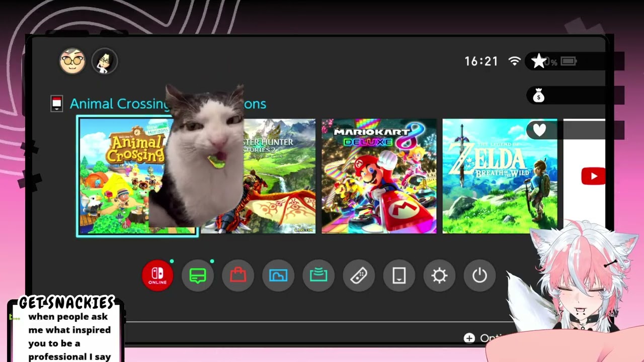This screenshot has height=362, width=644.
Task: Click the battery level icon
Action: pyautogui.click(x=569, y=61)
